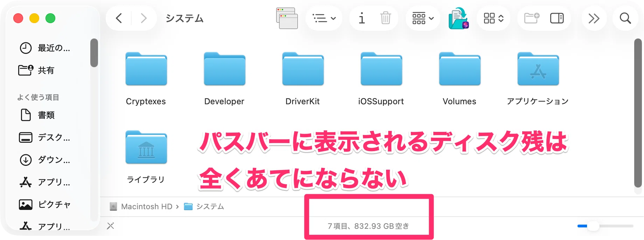The height and width of the screenshot is (240, 644).
Task: Click the Cryptexes folder name label
Action: [x=146, y=101]
